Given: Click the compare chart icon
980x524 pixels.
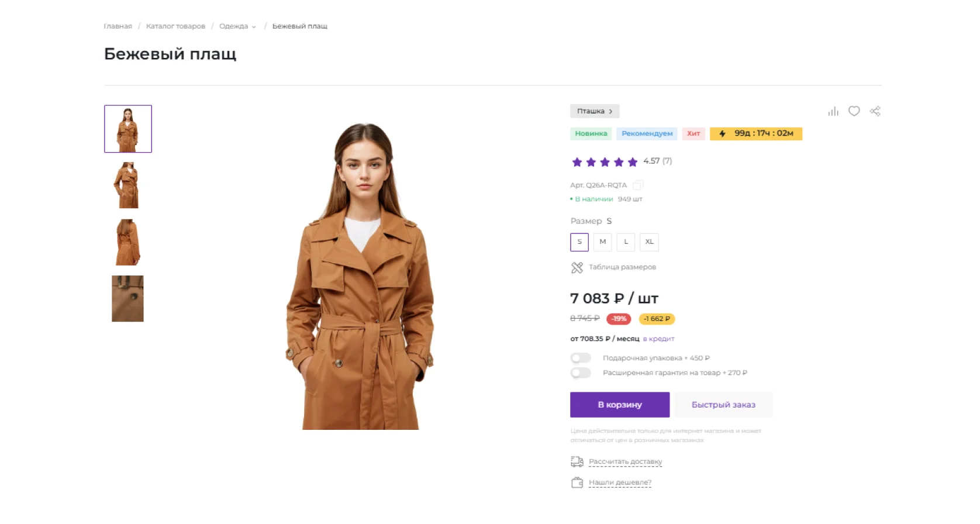Looking at the screenshot, I should click(833, 111).
